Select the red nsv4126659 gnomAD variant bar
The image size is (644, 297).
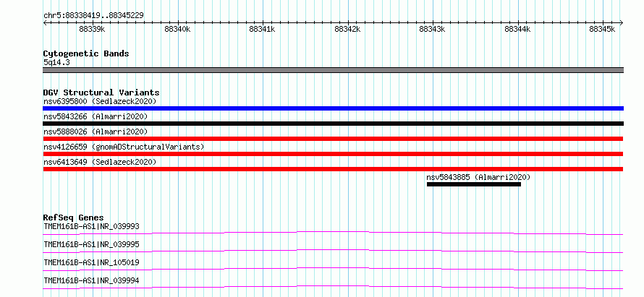(x=333, y=154)
